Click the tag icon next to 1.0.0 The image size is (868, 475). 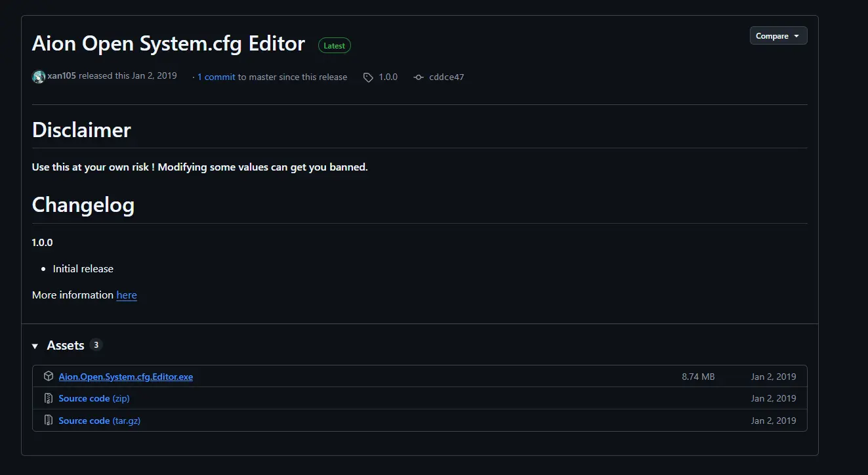(369, 77)
